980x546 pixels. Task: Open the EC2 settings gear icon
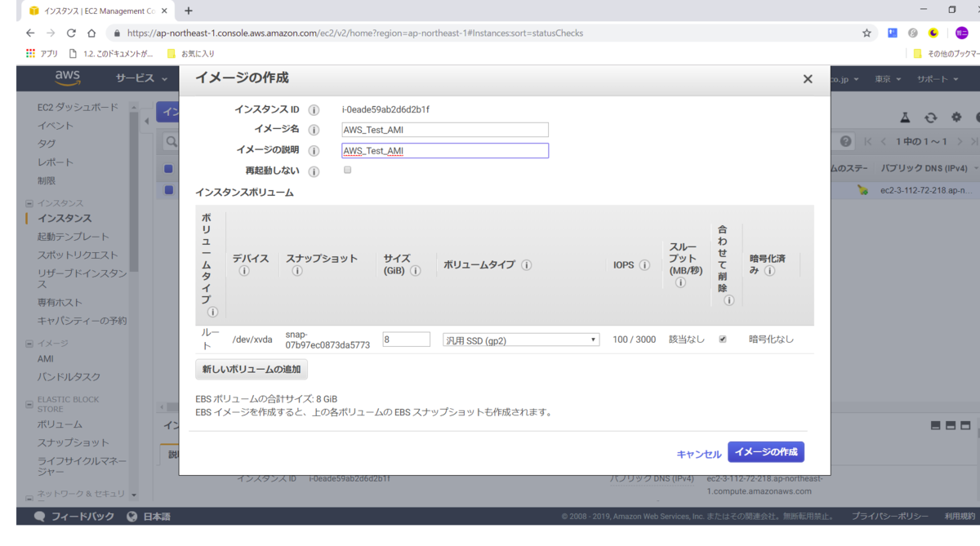pos(955,117)
